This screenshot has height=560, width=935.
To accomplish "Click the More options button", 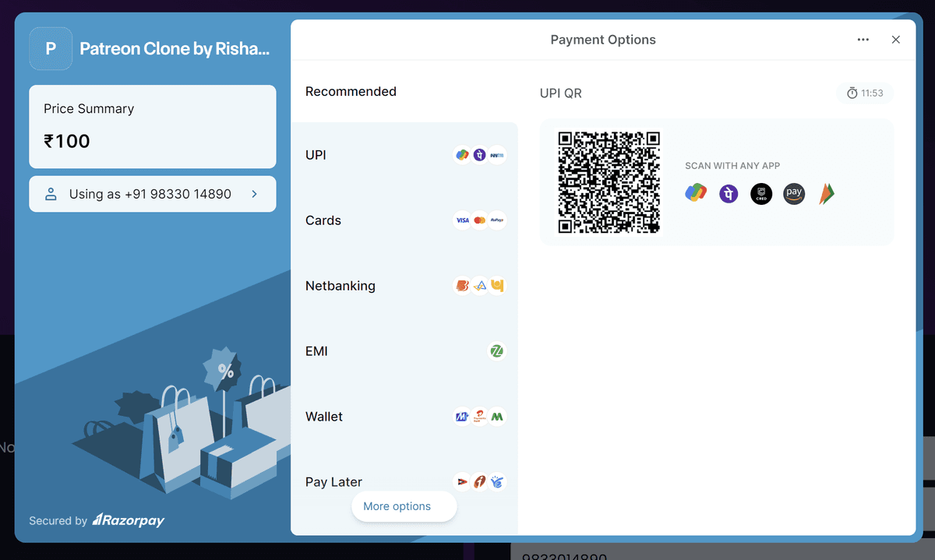I will point(404,506).
